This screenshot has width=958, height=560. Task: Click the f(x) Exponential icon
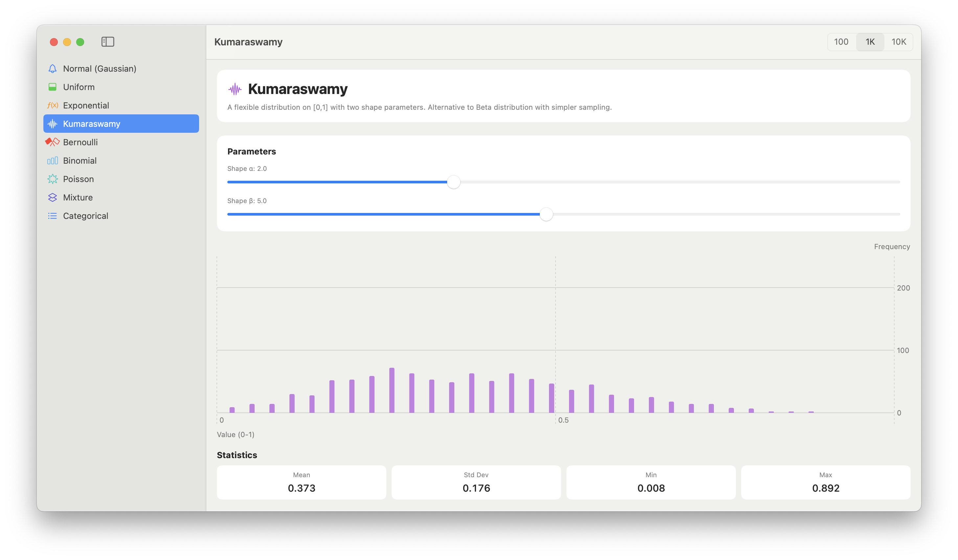coord(53,105)
